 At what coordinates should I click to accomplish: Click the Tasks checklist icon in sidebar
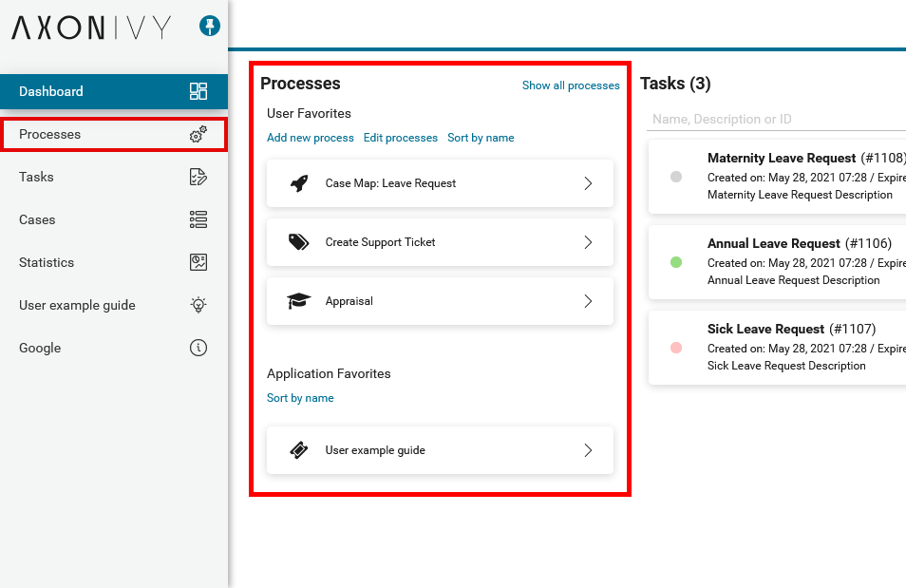(x=198, y=177)
